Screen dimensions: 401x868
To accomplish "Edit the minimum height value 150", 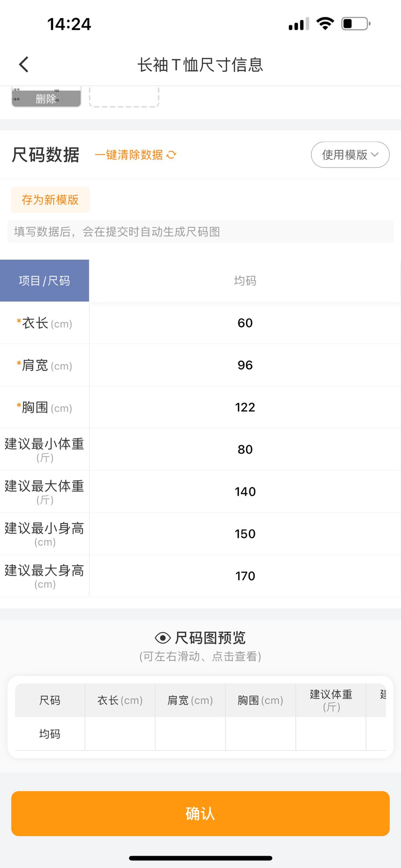I will point(245,534).
